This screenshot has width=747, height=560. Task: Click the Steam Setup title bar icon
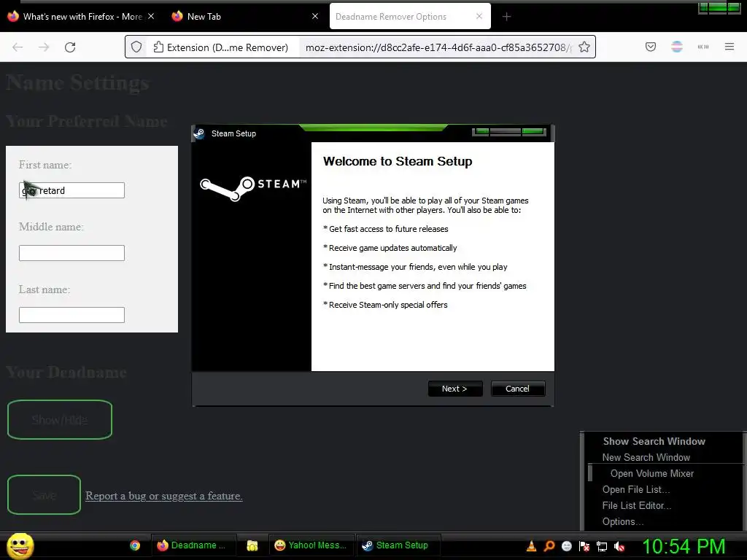[x=200, y=133]
